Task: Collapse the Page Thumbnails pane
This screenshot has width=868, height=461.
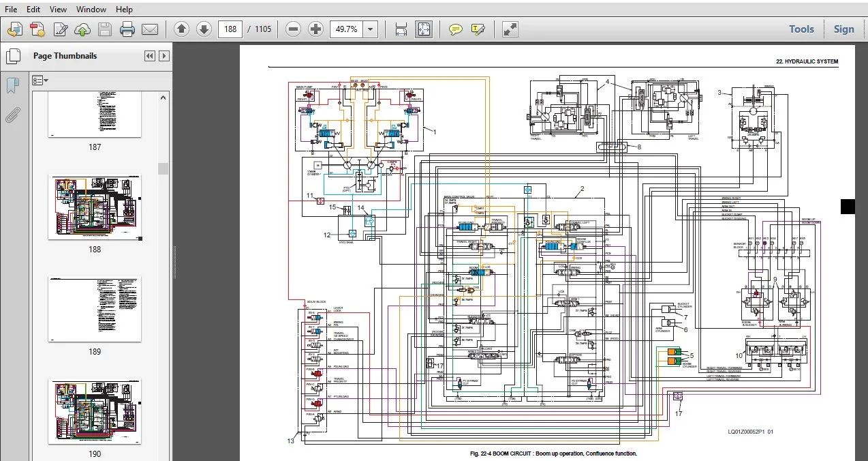Action: [149, 56]
